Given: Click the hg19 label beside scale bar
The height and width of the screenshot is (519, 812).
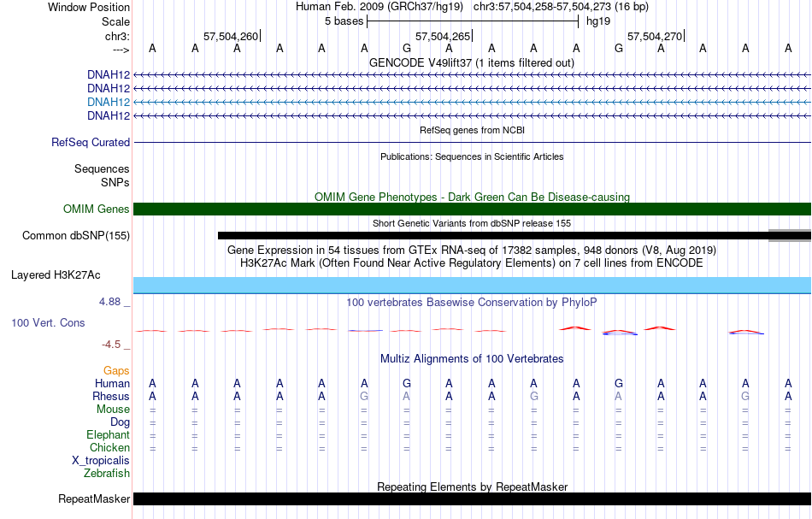Looking at the screenshot, I should point(598,21).
